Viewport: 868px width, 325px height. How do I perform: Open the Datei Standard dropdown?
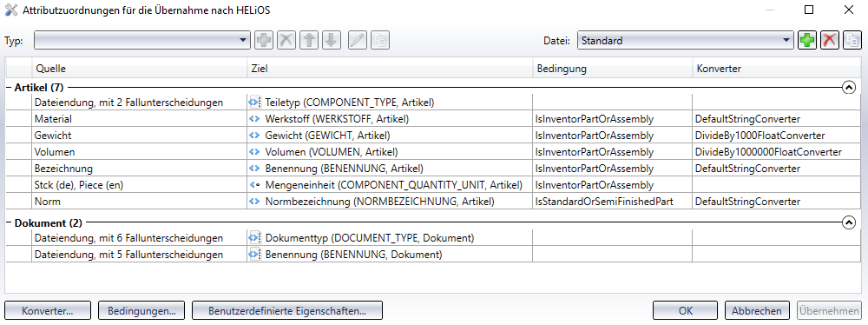(686, 41)
